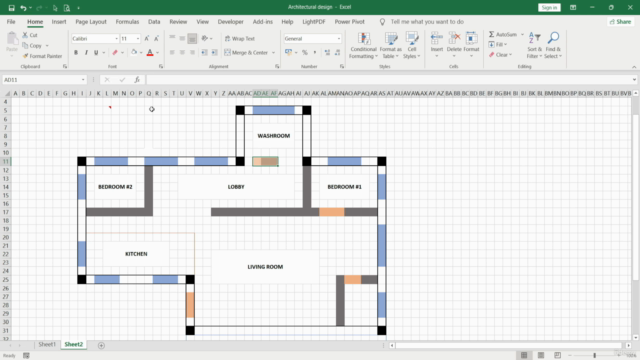Open the Power Pivot tab
This screenshot has height=360, width=640.
[349, 22]
